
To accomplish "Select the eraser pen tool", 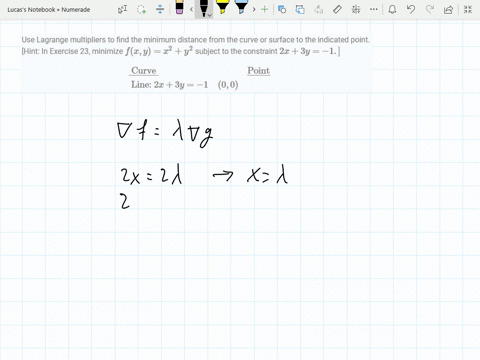I will coord(179,7).
